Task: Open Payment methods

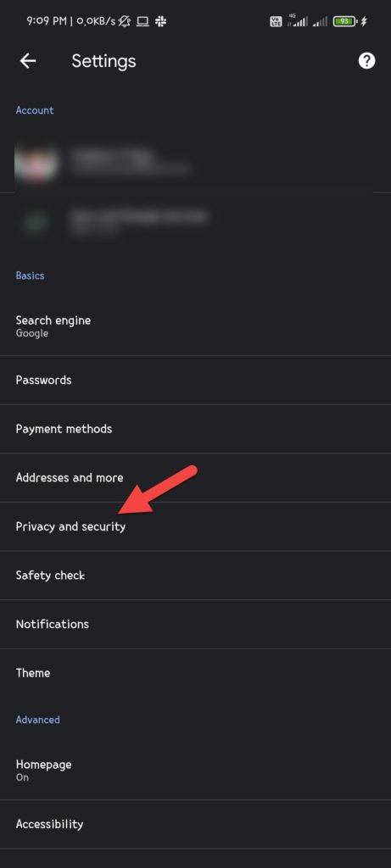Action: click(195, 429)
